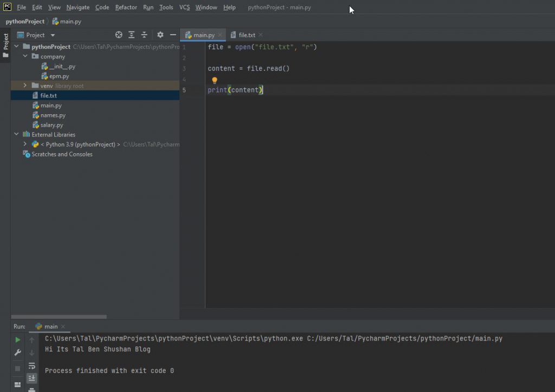Open the Project view dropdown arrow
The height and width of the screenshot is (392, 555).
(x=53, y=35)
